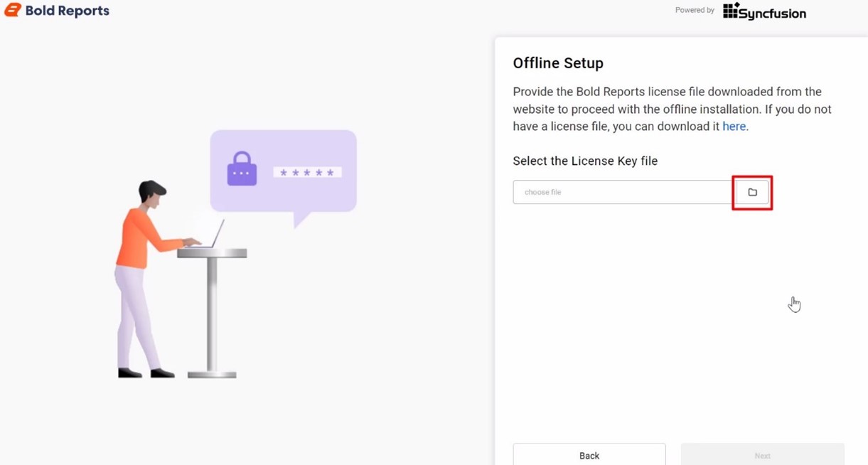868x465 pixels.
Task: Click the purple padlock illustration
Action: click(x=242, y=169)
